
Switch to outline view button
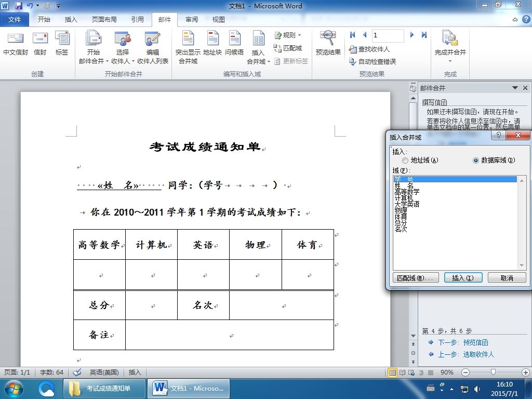pos(421,373)
